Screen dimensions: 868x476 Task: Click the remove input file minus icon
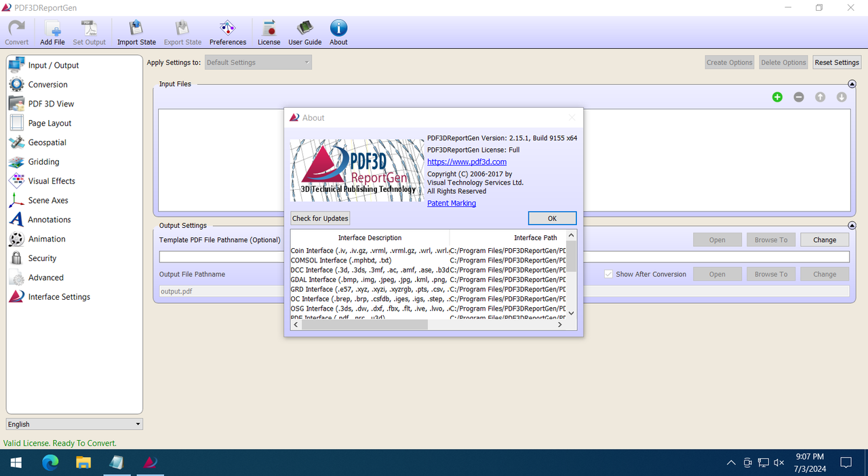[799, 97]
